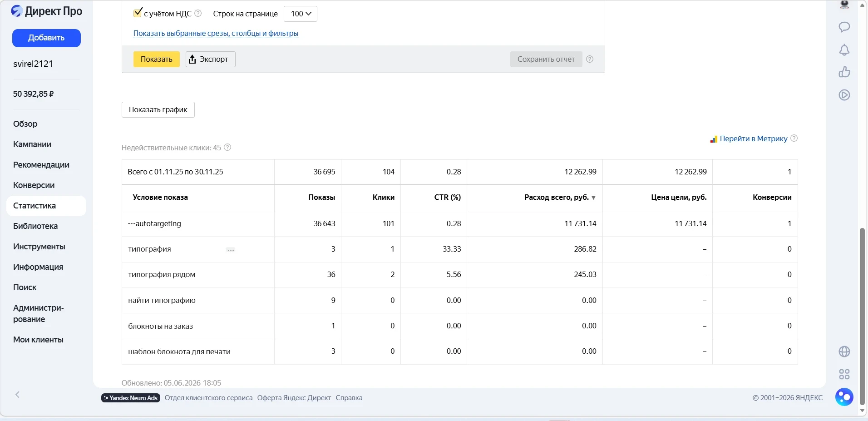Open the services grid icon
This screenshot has height=421, width=868.
pyautogui.click(x=844, y=374)
